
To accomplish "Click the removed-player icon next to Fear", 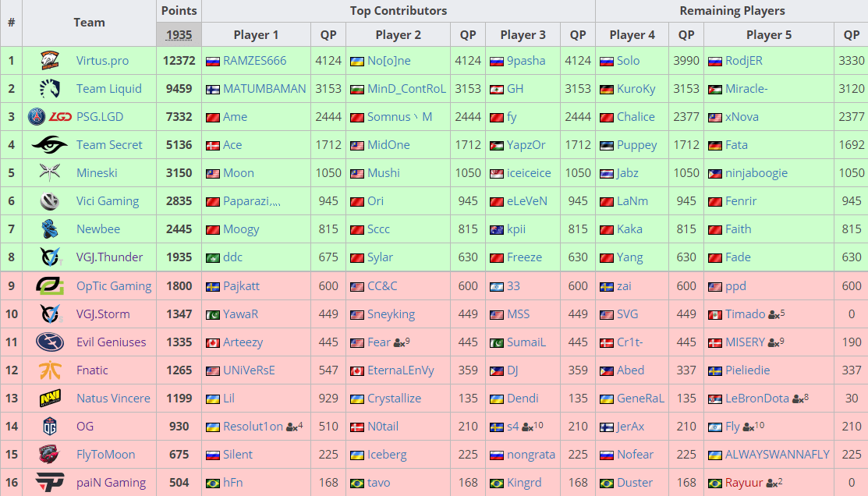I will [399, 343].
